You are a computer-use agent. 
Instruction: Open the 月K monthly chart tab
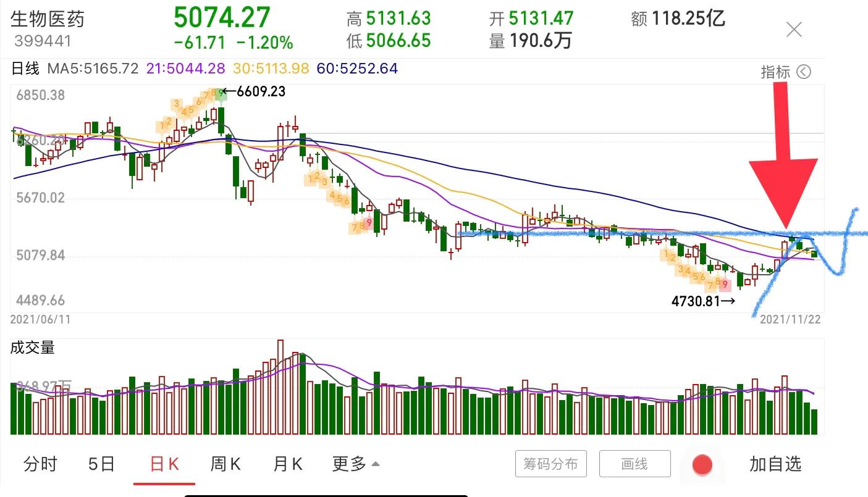tap(287, 464)
